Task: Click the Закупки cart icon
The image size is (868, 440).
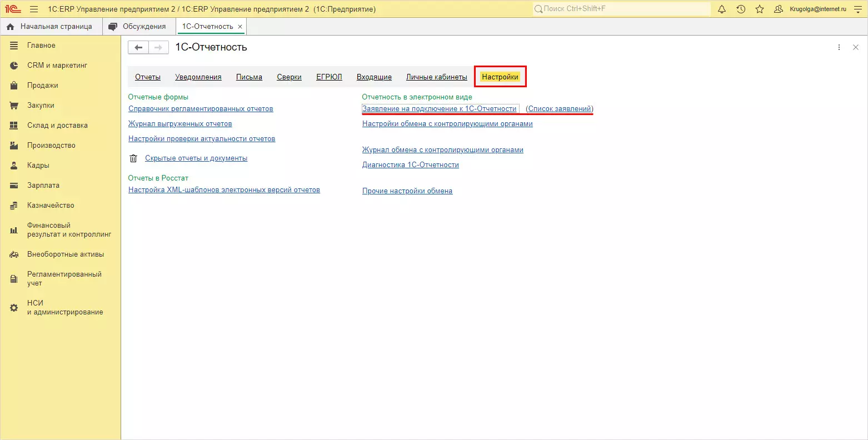Action: [x=14, y=106]
